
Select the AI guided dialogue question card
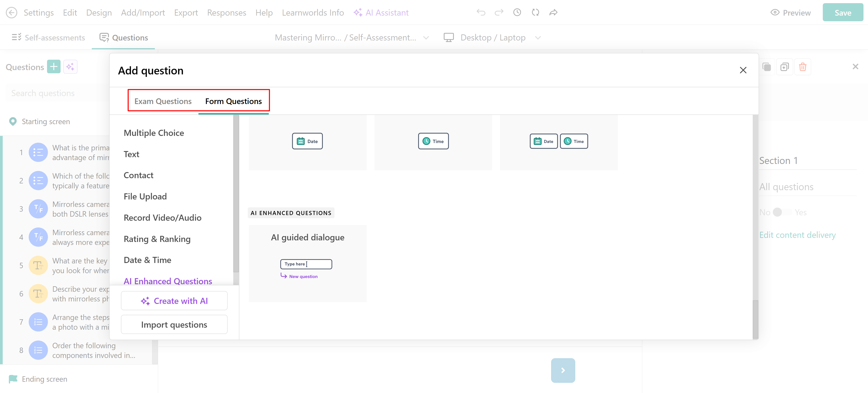tap(307, 263)
